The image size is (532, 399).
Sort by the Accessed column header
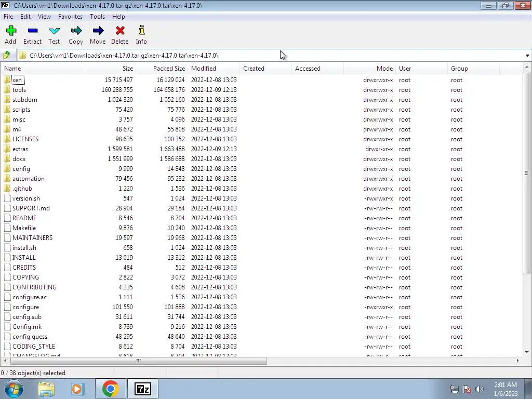click(317, 68)
